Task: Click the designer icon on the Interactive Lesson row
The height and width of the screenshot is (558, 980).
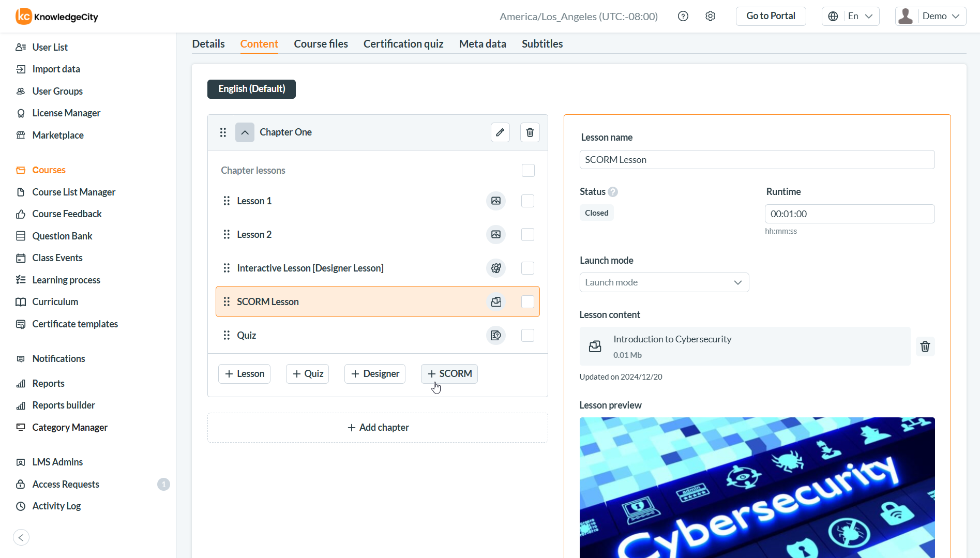Action: tap(495, 268)
